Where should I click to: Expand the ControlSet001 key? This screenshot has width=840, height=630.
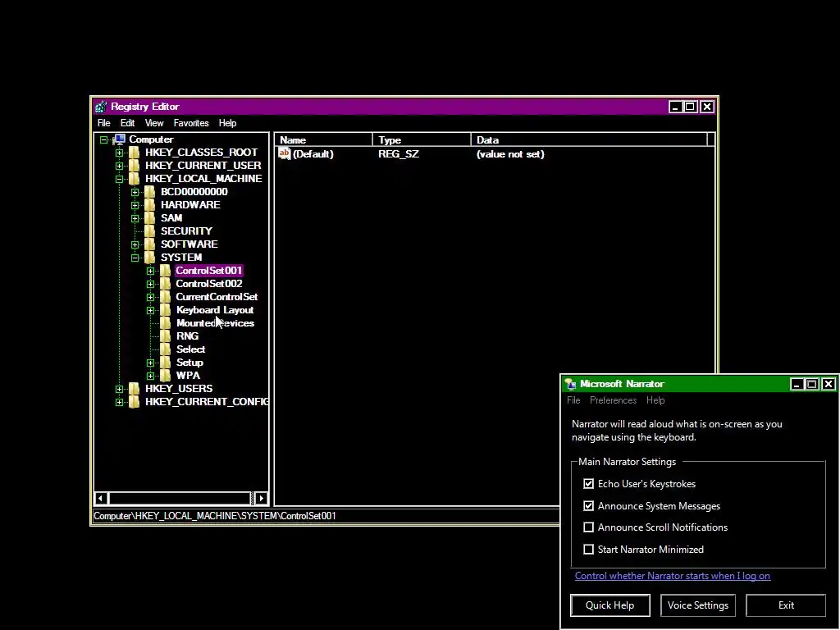[x=151, y=271]
